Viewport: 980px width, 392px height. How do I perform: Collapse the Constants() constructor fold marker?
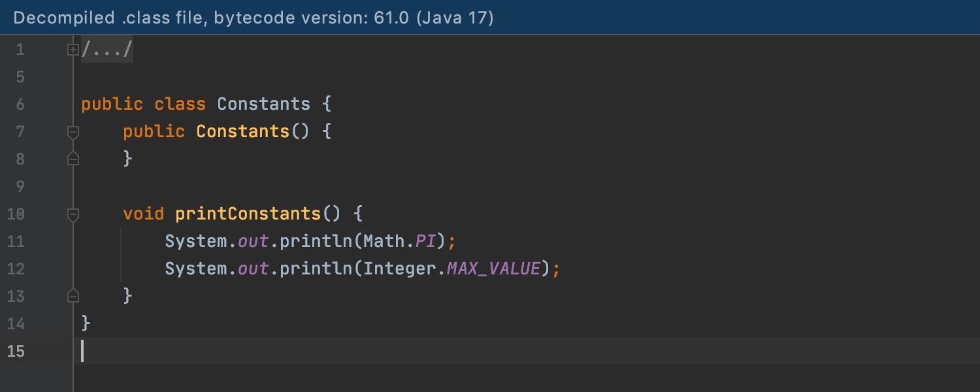(x=73, y=132)
